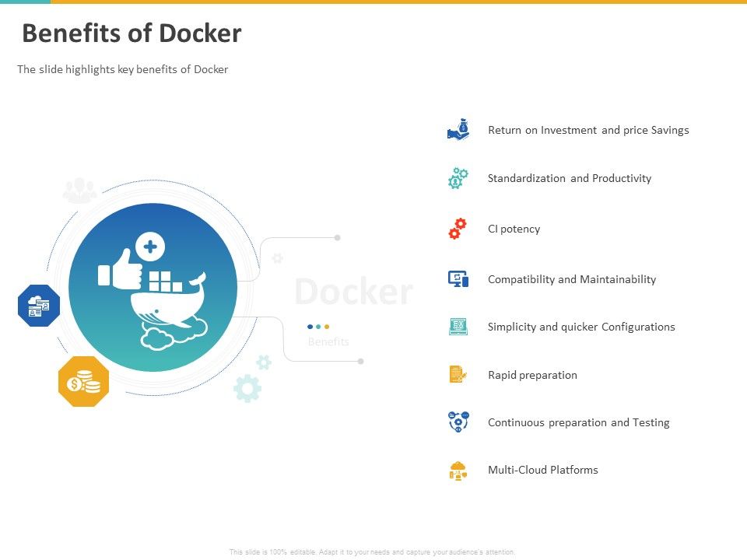Click the three dots under Docker text
Screen dimensions: 747x560
click(x=318, y=327)
